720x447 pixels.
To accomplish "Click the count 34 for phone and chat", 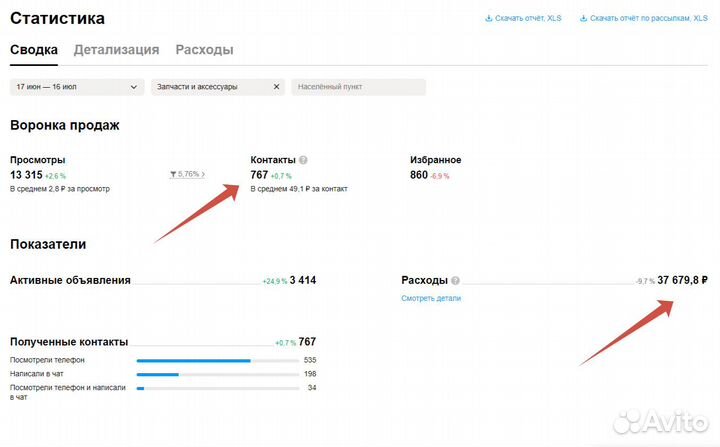I will pos(312,388).
